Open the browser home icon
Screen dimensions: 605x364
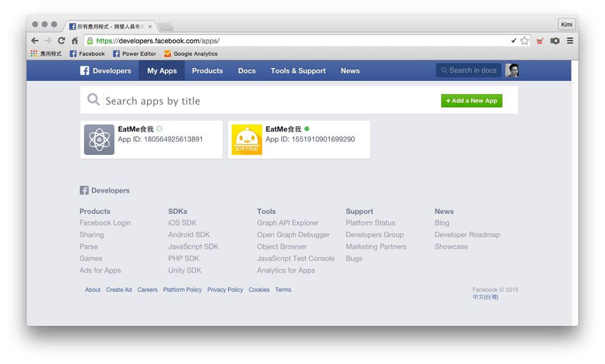(75, 40)
